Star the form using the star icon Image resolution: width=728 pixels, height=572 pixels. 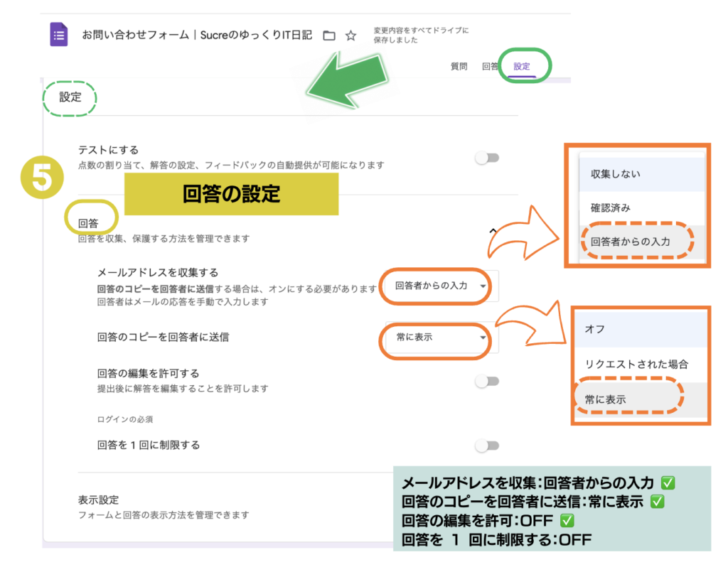coord(350,36)
